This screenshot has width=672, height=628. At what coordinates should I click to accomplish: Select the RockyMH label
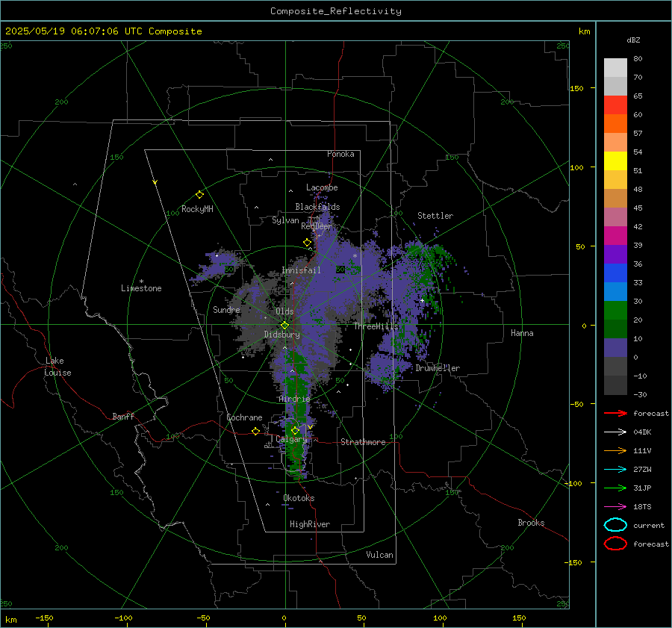[197, 209]
